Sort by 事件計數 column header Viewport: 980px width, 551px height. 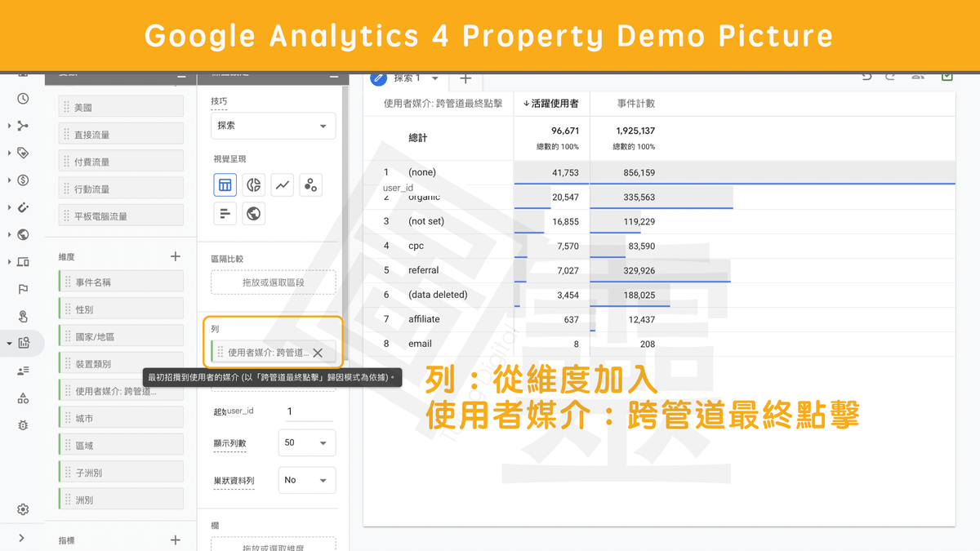[636, 104]
